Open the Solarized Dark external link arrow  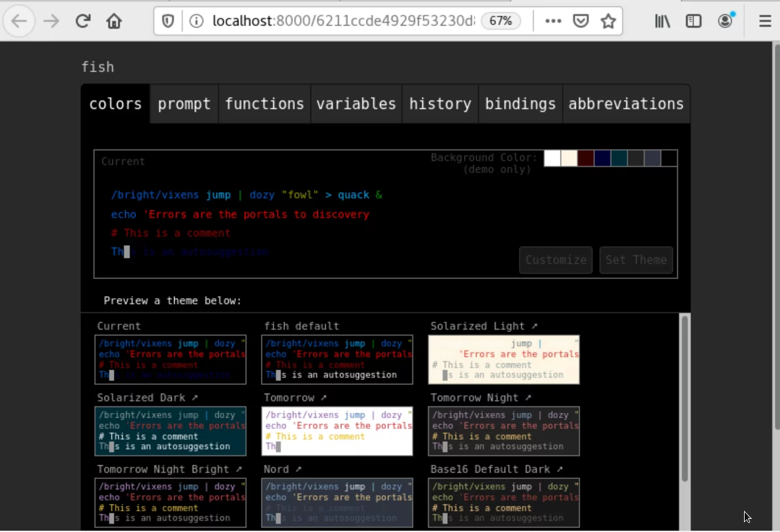[x=195, y=397]
